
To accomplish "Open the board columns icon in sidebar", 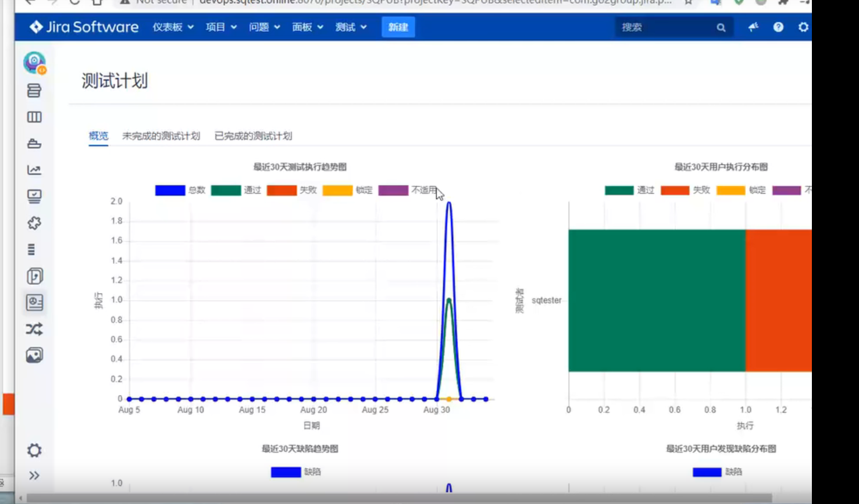I will tap(34, 117).
